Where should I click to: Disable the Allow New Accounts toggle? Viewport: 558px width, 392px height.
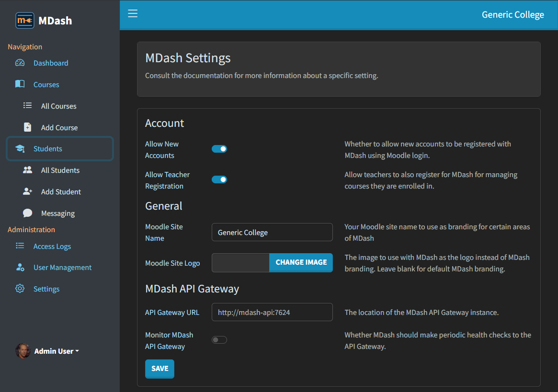click(219, 149)
